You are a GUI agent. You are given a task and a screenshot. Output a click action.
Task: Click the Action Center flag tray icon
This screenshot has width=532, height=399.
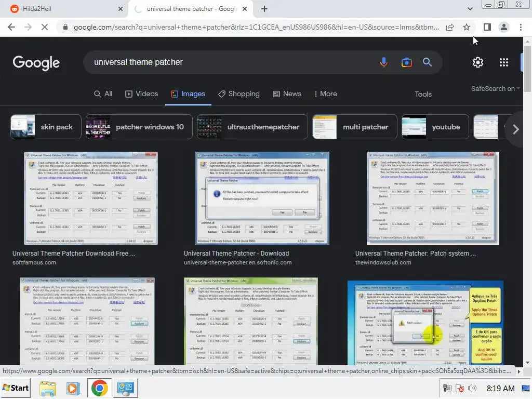click(460, 388)
